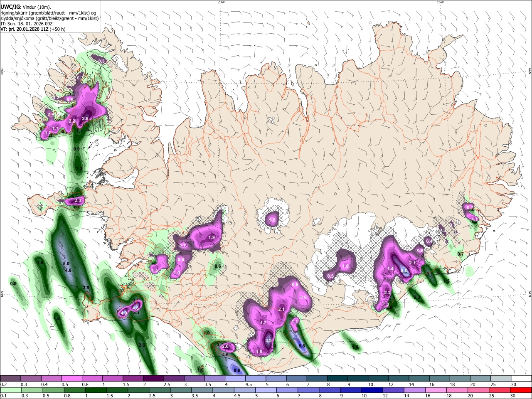Click the 4.8 precipitation value on the map
The width and height of the screenshot is (532, 399).
click(x=69, y=270)
